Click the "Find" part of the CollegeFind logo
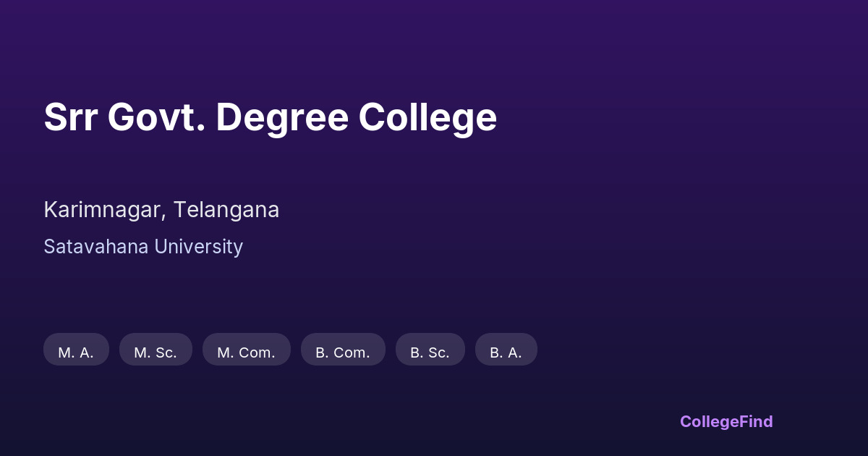868x456 pixels. pyautogui.click(x=756, y=421)
